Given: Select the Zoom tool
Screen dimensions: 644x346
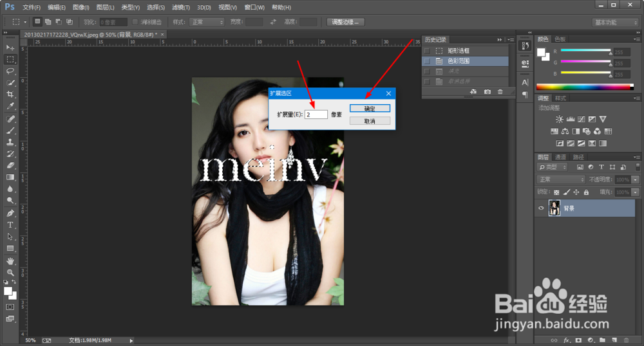Looking at the screenshot, I should pos(10,272).
